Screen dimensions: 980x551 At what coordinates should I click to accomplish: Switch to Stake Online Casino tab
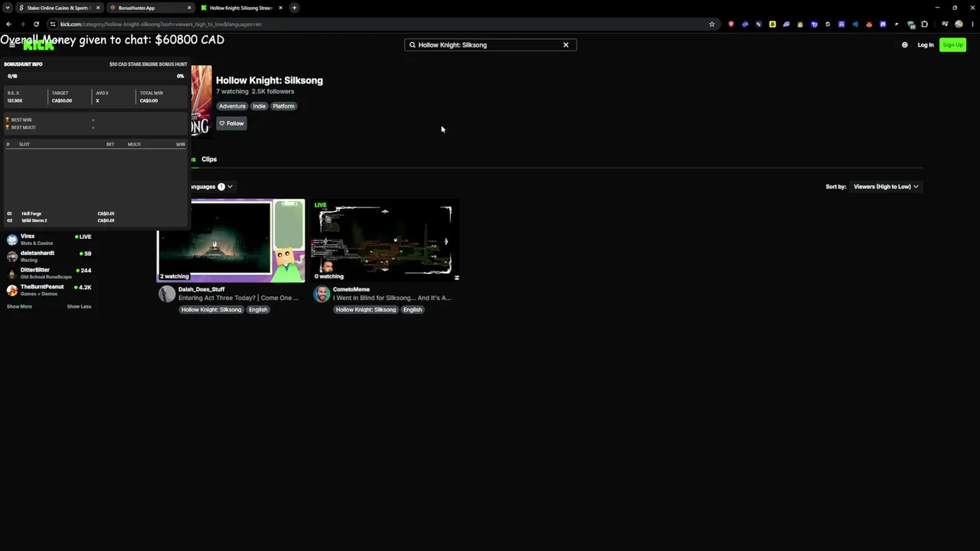[58, 8]
